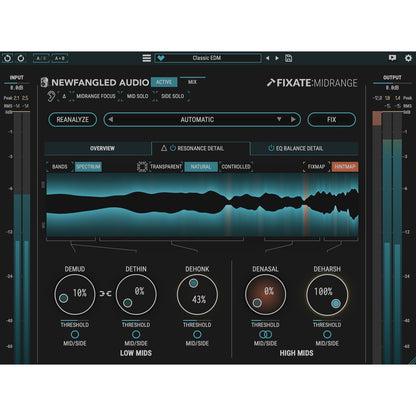Open the AUTOMATIC dropdown triangle
The width and height of the screenshot is (416, 416).
[279, 119]
